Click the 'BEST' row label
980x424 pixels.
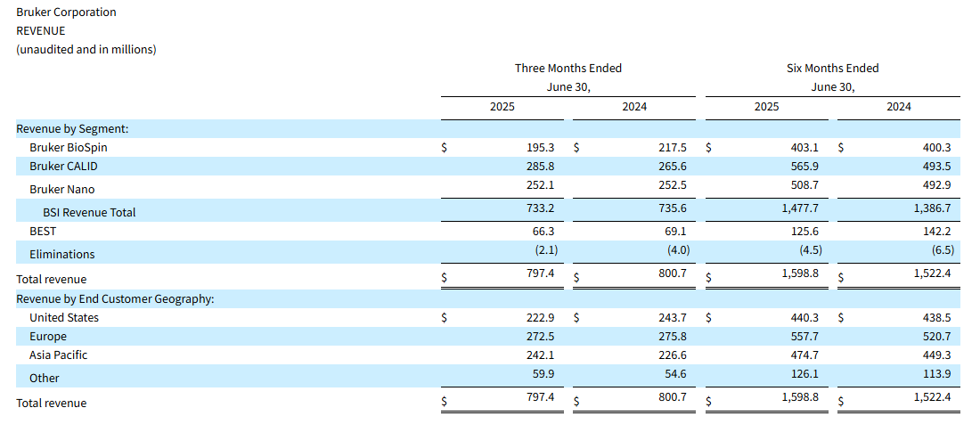click(x=43, y=231)
